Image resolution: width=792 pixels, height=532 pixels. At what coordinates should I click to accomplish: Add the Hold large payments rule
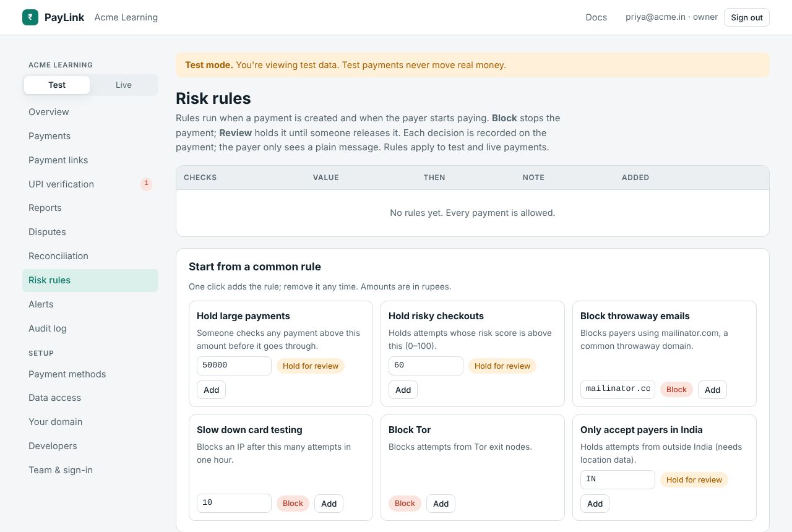[x=211, y=390]
